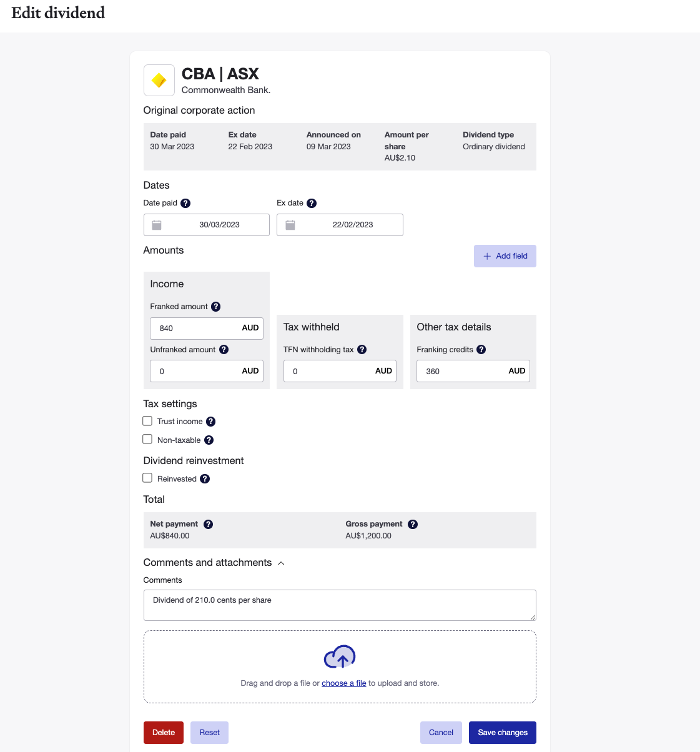Focus the Date paid input 30/03/2023

[x=207, y=225]
